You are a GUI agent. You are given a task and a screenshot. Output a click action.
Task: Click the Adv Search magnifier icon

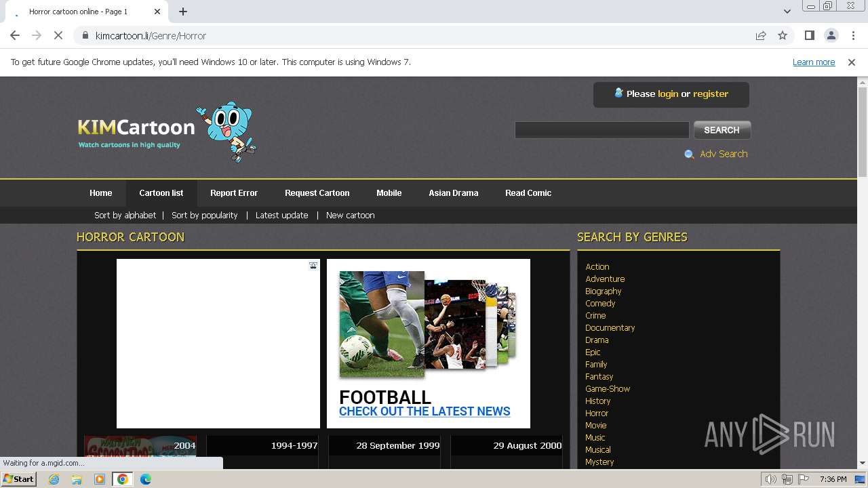point(689,155)
